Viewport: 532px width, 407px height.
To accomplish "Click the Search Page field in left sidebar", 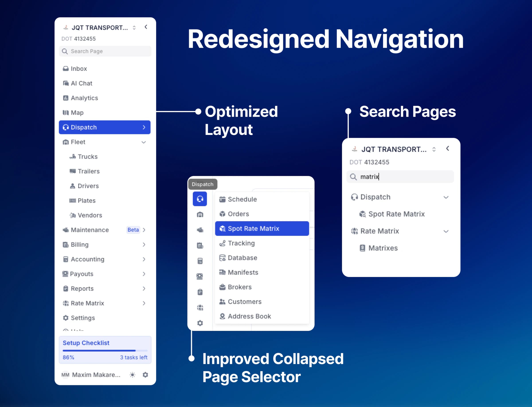I will click(x=105, y=51).
